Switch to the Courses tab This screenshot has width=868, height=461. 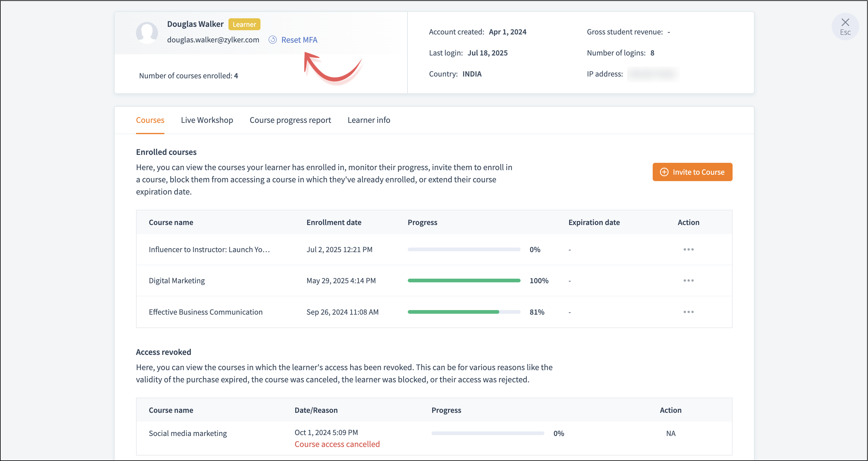click(150, 120)
